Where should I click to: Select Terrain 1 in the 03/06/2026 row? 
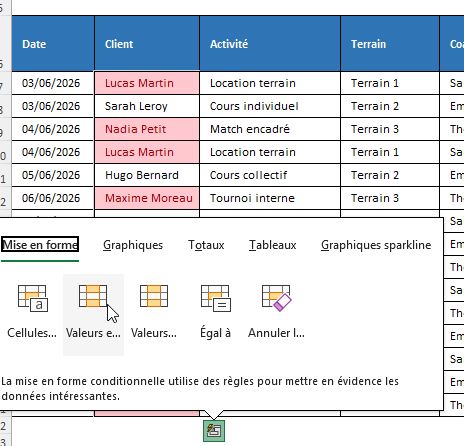tap(390, 83)
